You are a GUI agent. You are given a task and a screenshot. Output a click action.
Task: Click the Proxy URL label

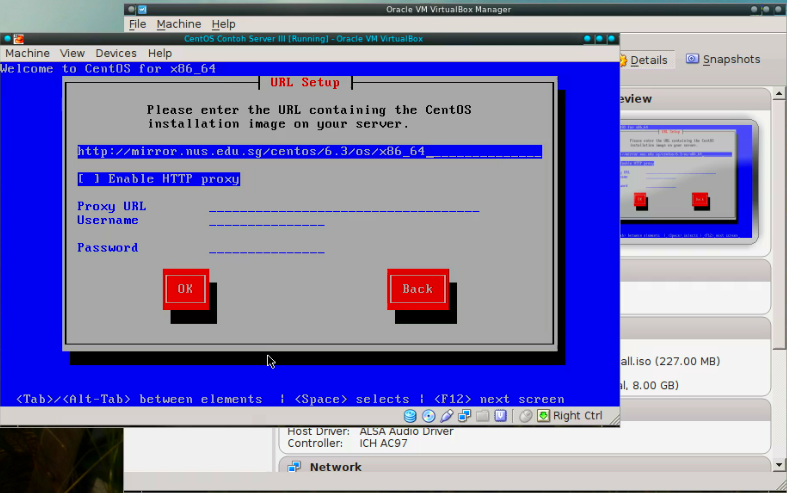[111, 206]
